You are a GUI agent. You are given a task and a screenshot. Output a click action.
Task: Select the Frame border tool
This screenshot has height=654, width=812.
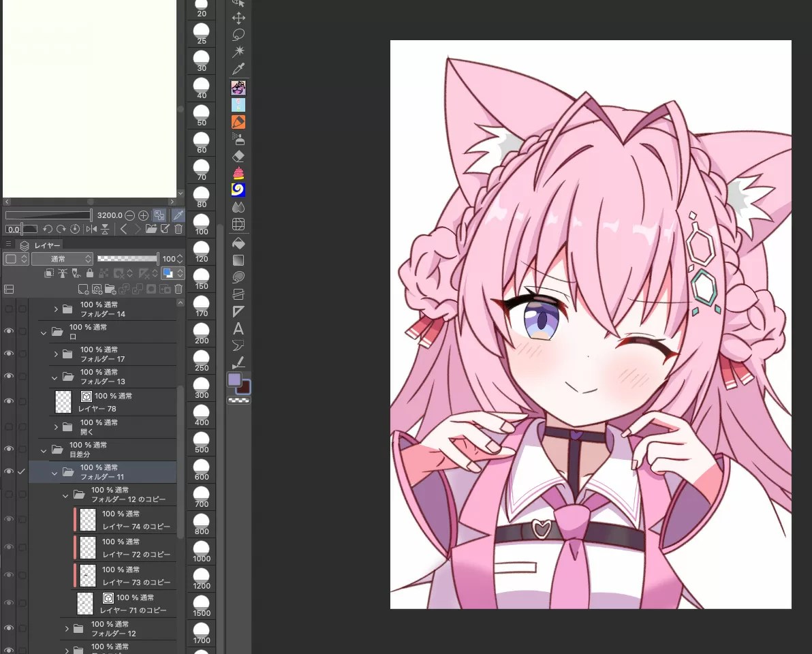pos(238,294)
